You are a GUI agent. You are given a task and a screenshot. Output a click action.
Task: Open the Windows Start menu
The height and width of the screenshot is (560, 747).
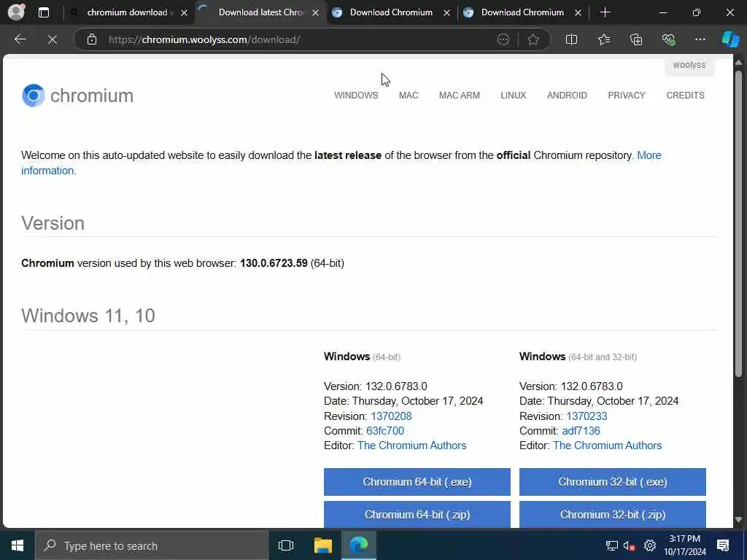18,545
